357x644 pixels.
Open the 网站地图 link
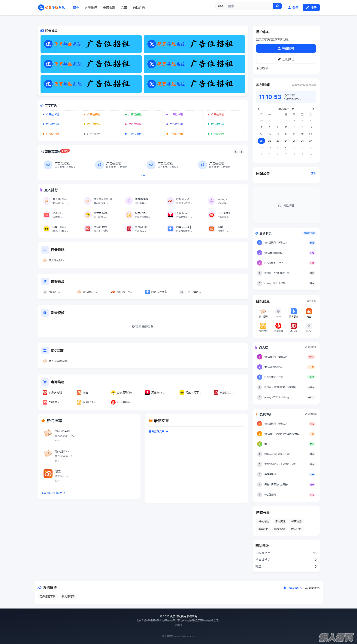[x=312, y=588]
